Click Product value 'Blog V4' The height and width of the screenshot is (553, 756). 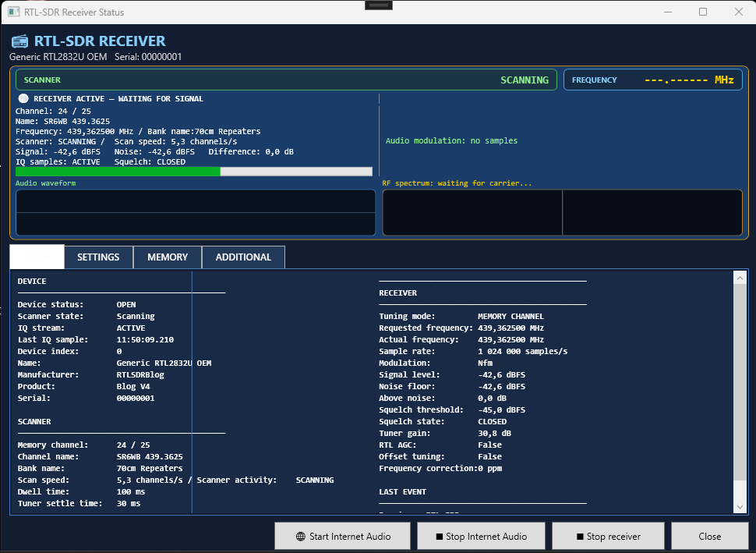[x=133, y=387]
